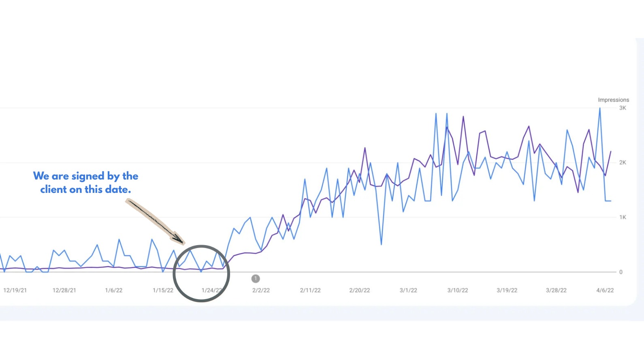The width and height of the screenshot is (644, 359).
Task: Click the 2/11/22 x-axis label
Action: pos(310,291)
